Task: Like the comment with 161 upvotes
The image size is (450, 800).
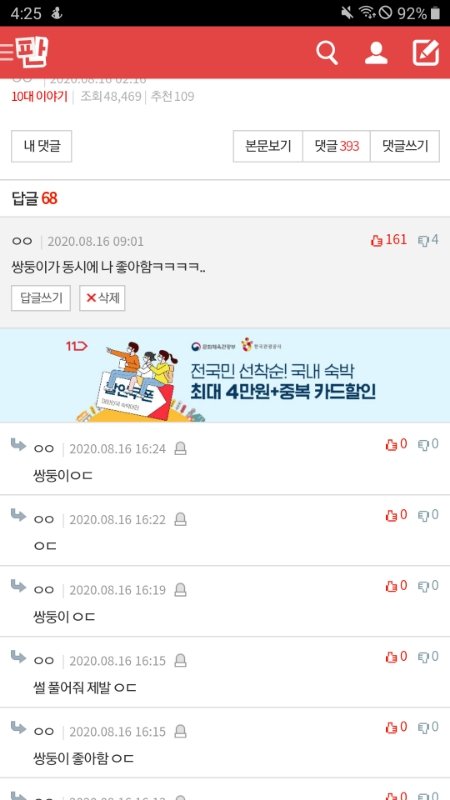Action: (x=389, y=240)
